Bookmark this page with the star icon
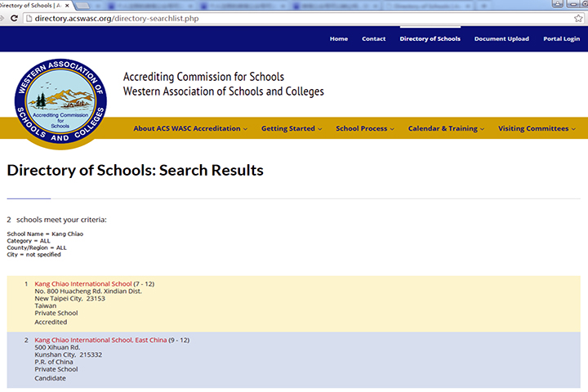Viewport: 588px width, 392px height. (x=578, y=19)
